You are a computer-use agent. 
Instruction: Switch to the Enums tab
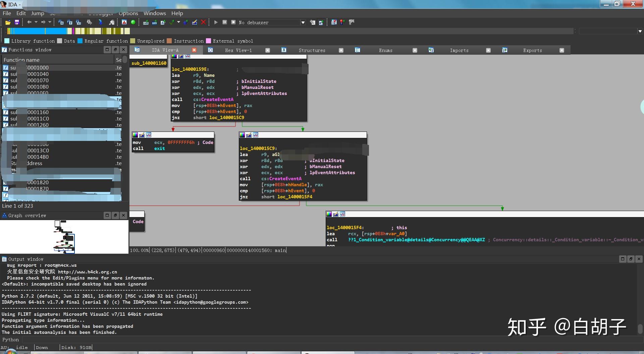(x=386, y=50)
